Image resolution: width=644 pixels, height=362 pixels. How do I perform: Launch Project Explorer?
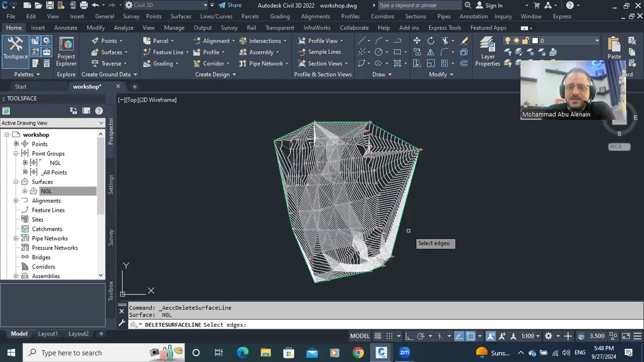[66, 51]
